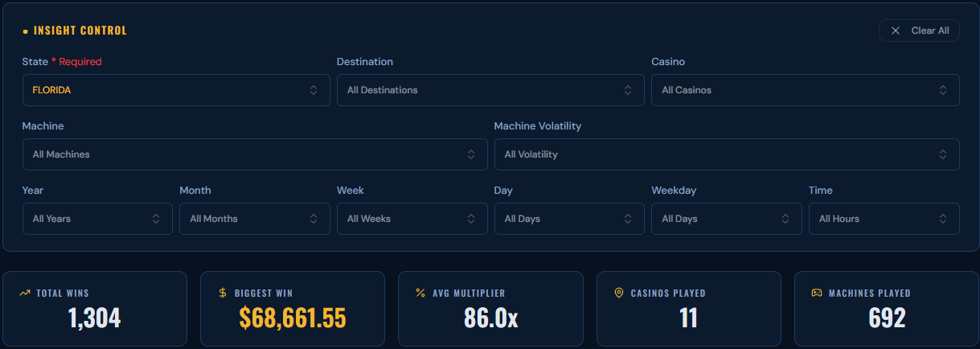Screen dimensions: 980x349
Task: Open the Day filter dropdown
Action: point(569,219)
